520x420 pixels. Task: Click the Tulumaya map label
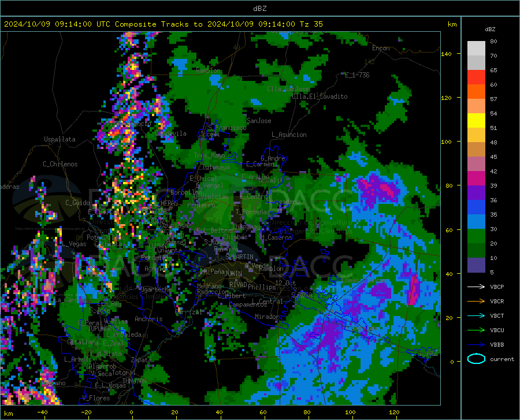[x=216, y=167]
